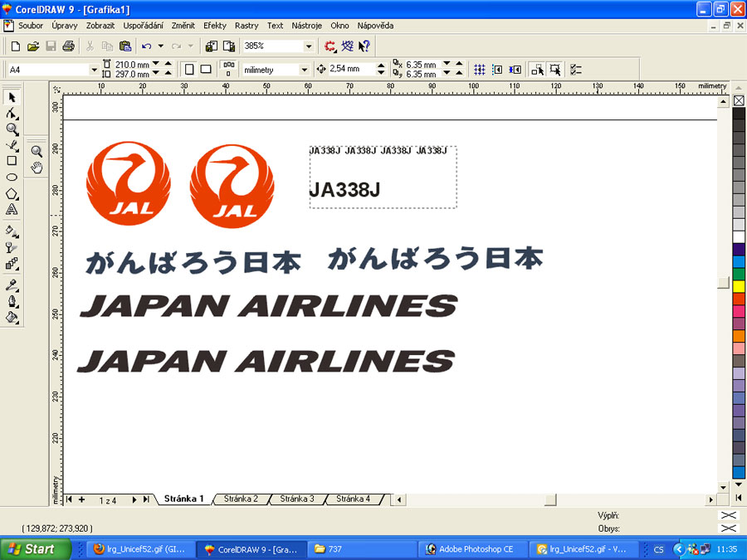
Task: Select the Eyedropper tool
Action: pyautogui.click(x=12, y=285)
